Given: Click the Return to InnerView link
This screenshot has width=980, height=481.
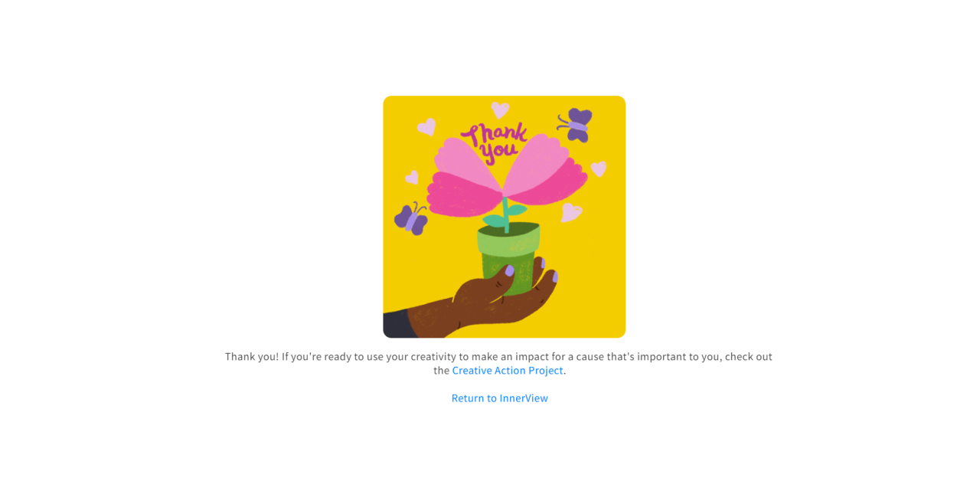Looking at the screenshot, I should pyautogui.click(x=500, y=398).
